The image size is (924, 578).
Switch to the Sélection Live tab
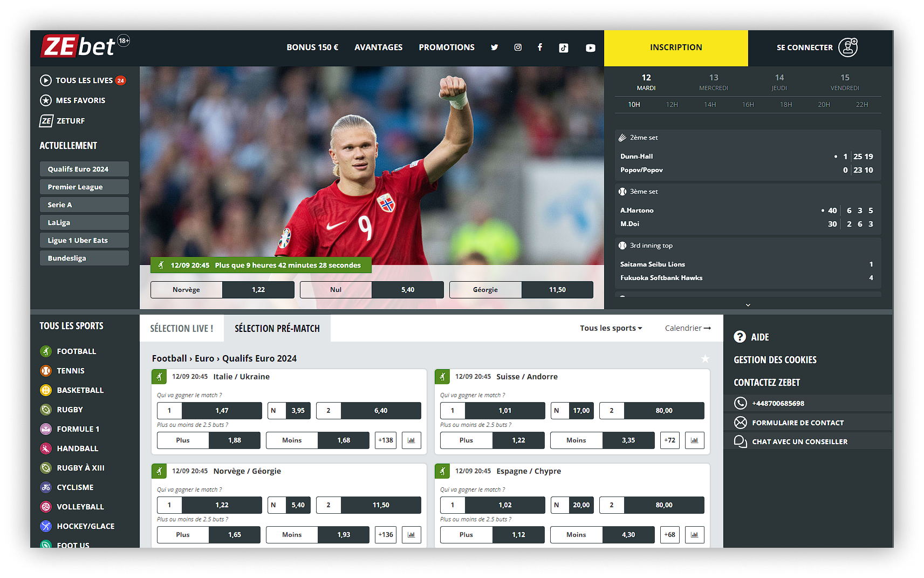(x=182, y=328)
